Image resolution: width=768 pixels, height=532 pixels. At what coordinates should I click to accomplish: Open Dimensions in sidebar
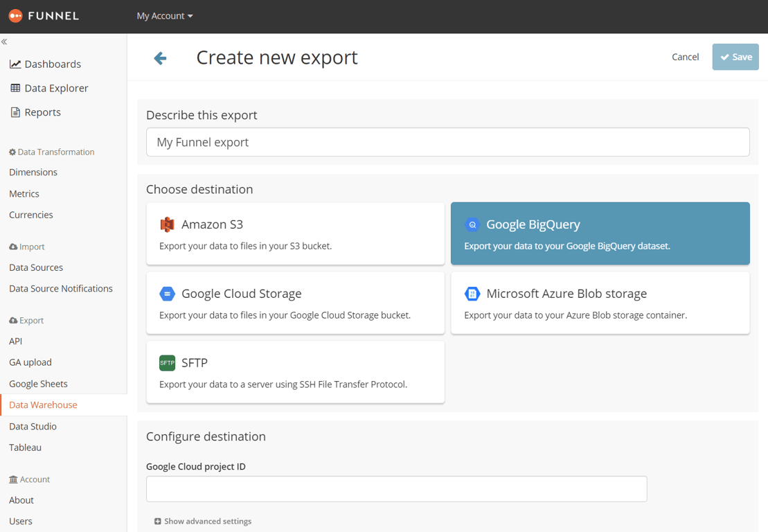pos(33,172)
